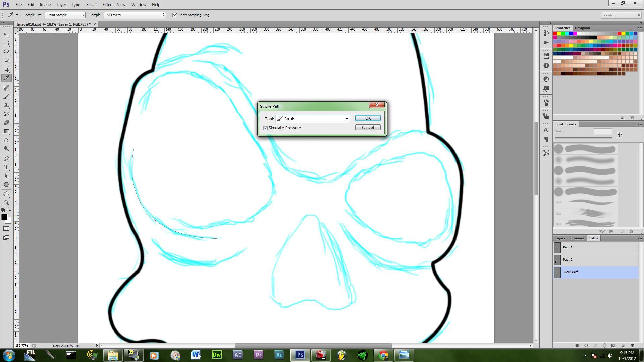Select the Gradient tool
Image resolution: width=644 pixels, height=362 pixels.
[6, 131]
